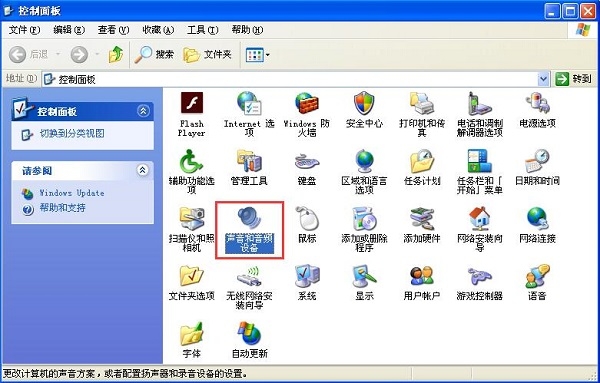Open 用户帐户 icon
600x383 pixels.
[x=422, y=276]
